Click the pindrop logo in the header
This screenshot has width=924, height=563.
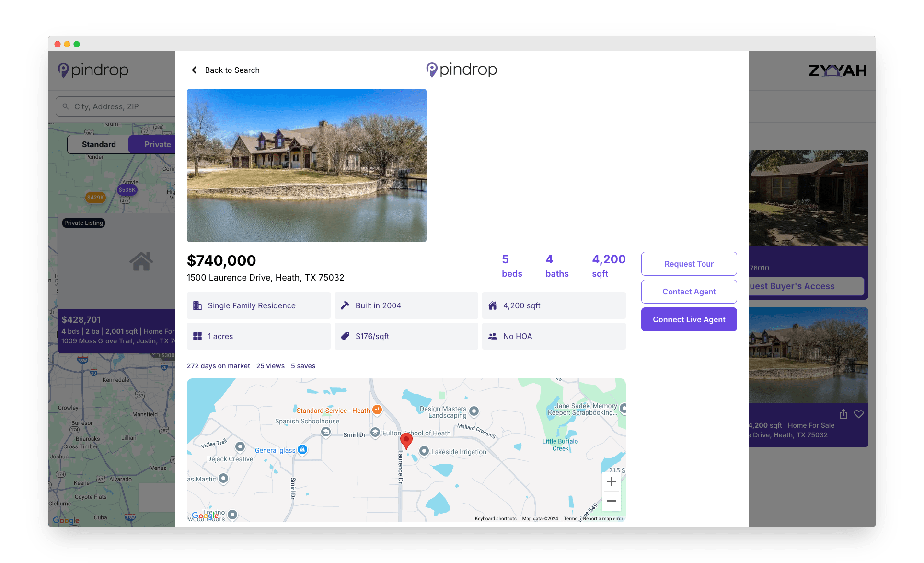pos(461,70)
